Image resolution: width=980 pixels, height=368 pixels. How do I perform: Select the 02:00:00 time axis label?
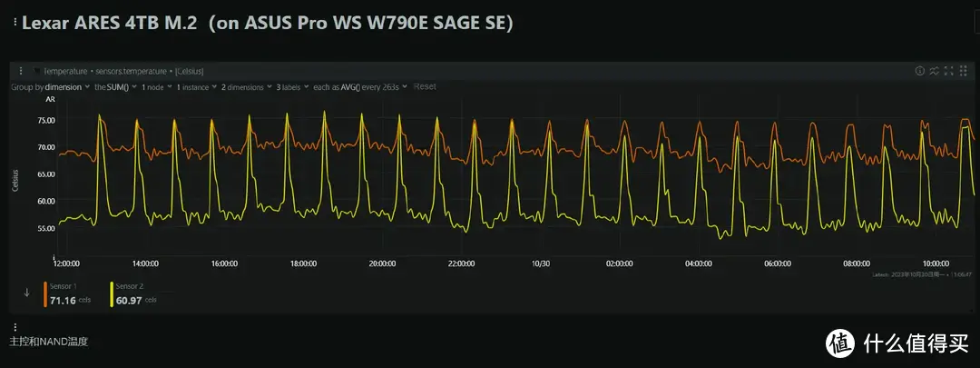[x=620, y=264]
